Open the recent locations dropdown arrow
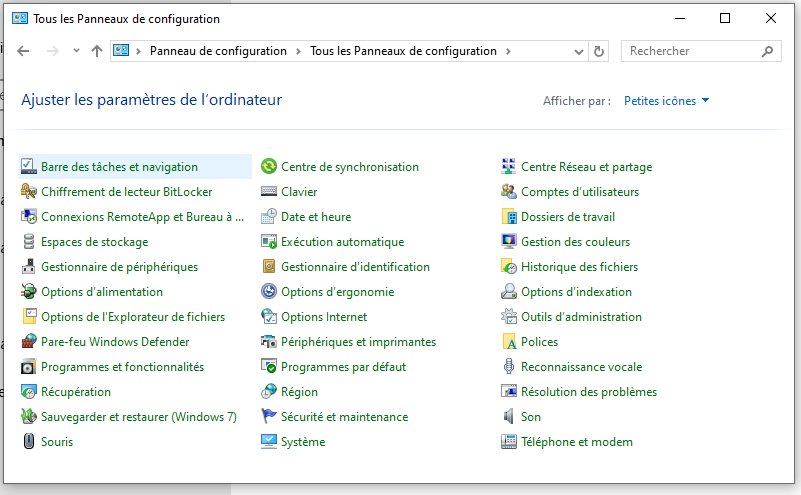This screenshot has width=801, height=495. tap(76, 51)
